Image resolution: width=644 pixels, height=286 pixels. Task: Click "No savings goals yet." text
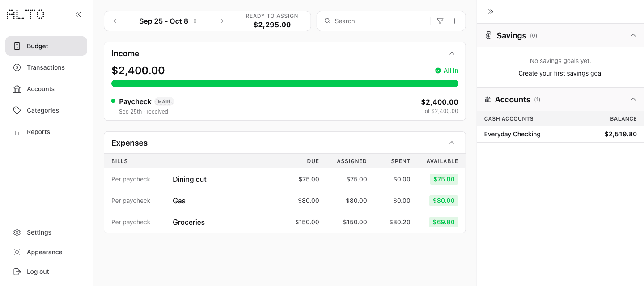click(x=560, y=61)
